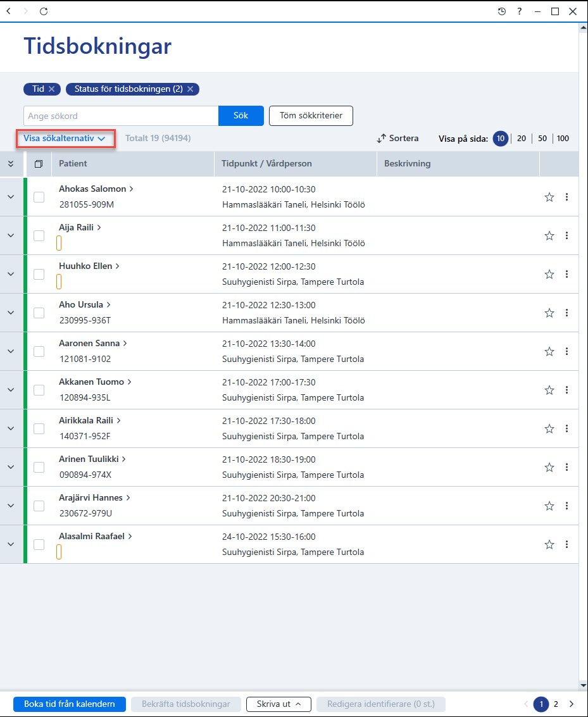Click the Töm sökkriterier button
This screenshot has width=588, height=717.
tap(311, 116)
